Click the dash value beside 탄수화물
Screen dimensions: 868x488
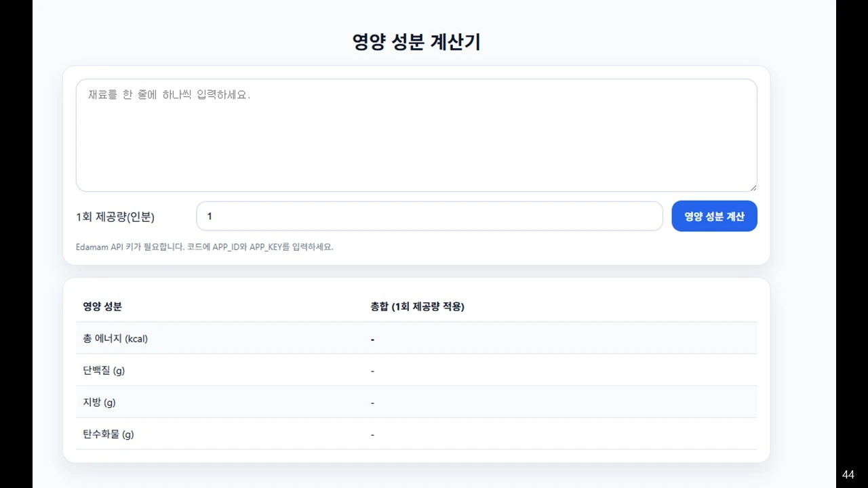coord(372,434)
